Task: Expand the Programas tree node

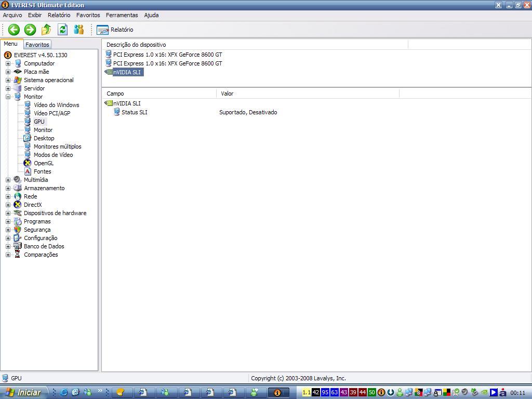Action: [x=8, y=221]
